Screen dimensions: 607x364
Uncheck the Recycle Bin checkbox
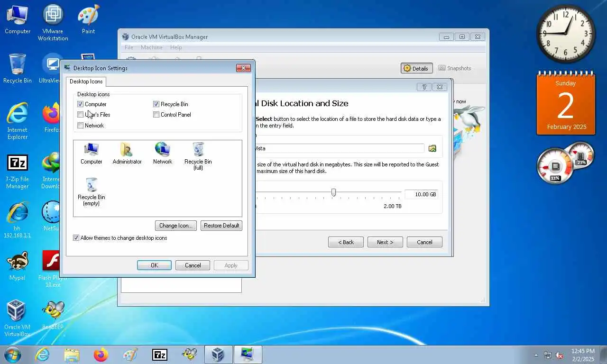(156, 104)
